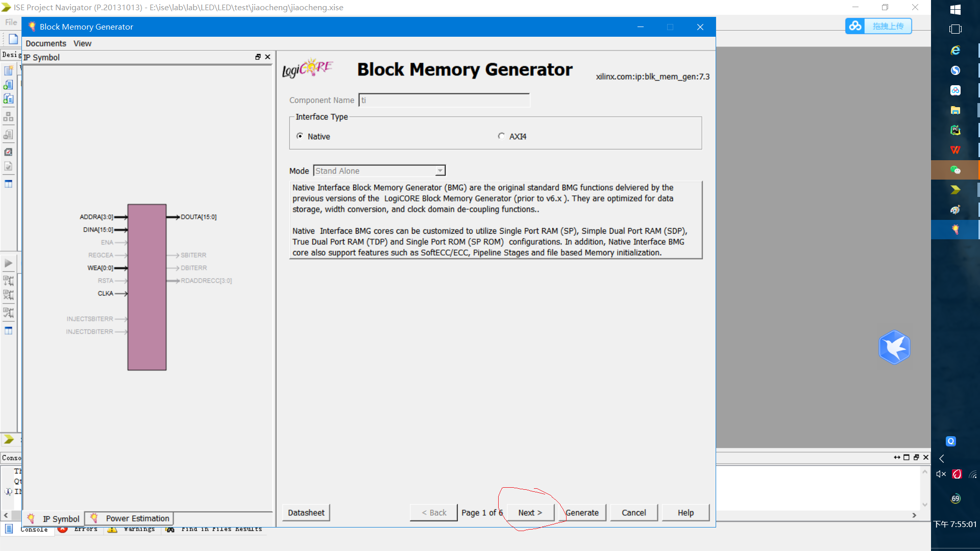This screenshot has height=551, width=980.
Task: Click the muted volume tray icon
Action: pyautogui.click(x=941, y=474)
